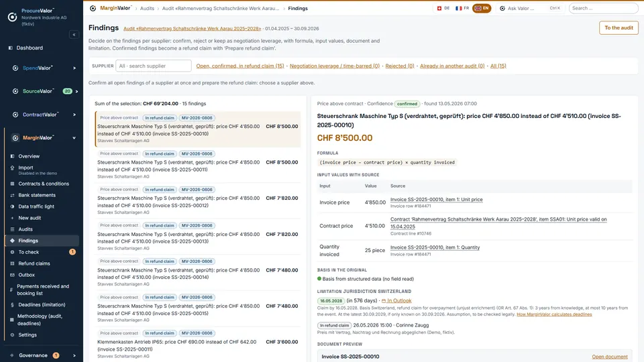Click the Data traffic light icon
This screenshot has width=644, height=362.
(x=12, y=207)
